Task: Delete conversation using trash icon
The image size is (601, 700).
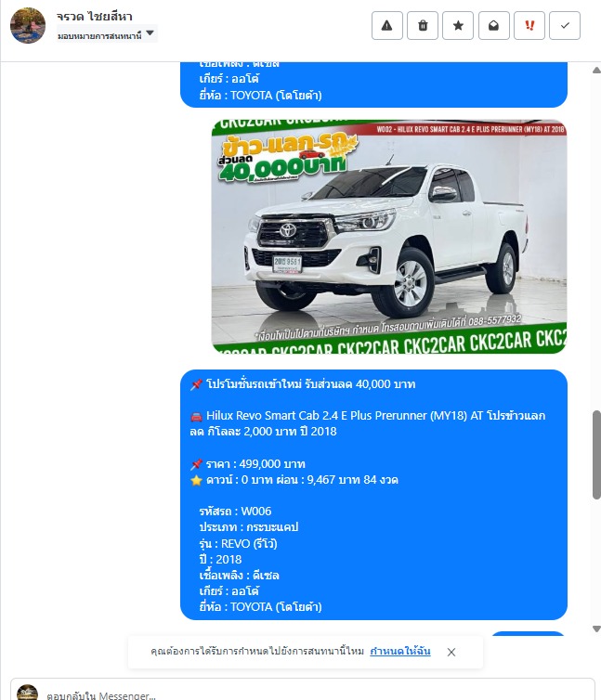Action: tap(423, 26)
